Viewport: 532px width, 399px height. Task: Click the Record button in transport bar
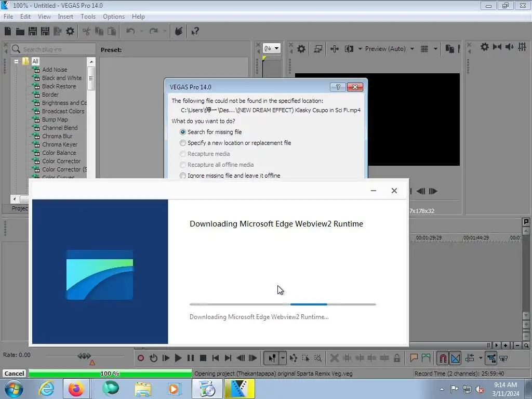pos(141,358)
